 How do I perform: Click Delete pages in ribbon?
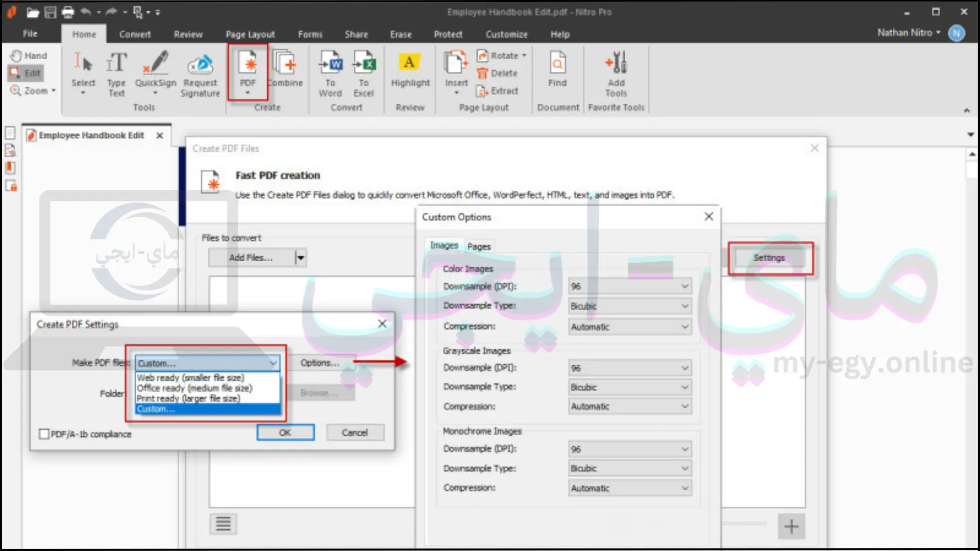497,73
